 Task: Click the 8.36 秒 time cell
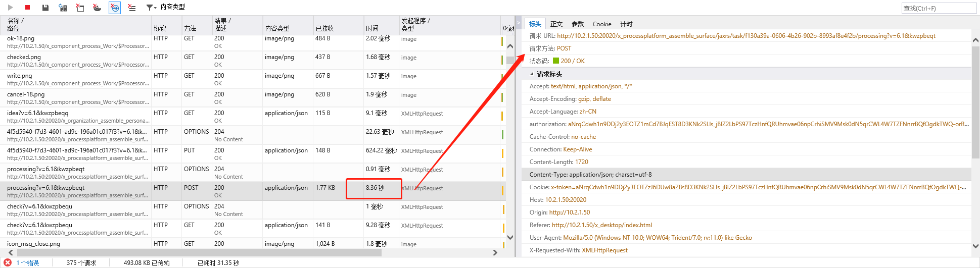click(375, 188)
